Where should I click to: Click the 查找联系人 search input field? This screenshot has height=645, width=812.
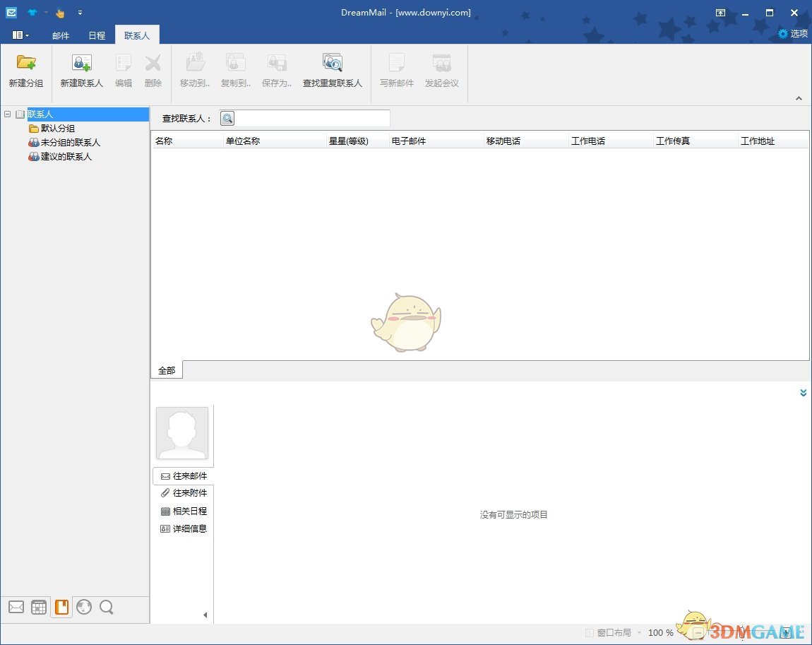click(x=312, y=119)
